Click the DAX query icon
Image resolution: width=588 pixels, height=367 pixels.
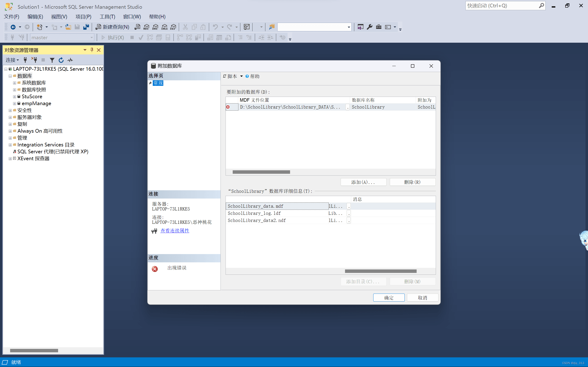pyautogui.click(x=173, y=27)
